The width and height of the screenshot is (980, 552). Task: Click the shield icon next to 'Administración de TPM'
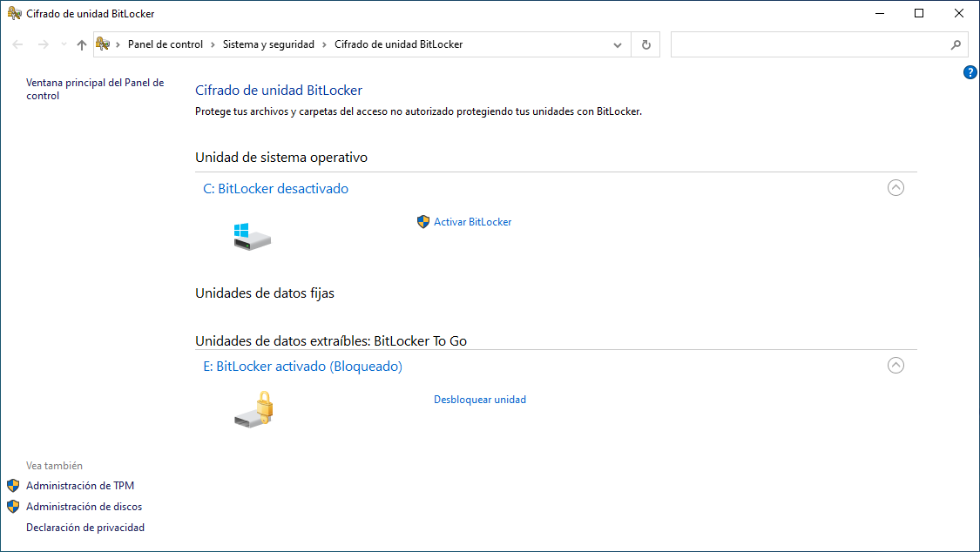pyautogui.click(x=13, y=486)
